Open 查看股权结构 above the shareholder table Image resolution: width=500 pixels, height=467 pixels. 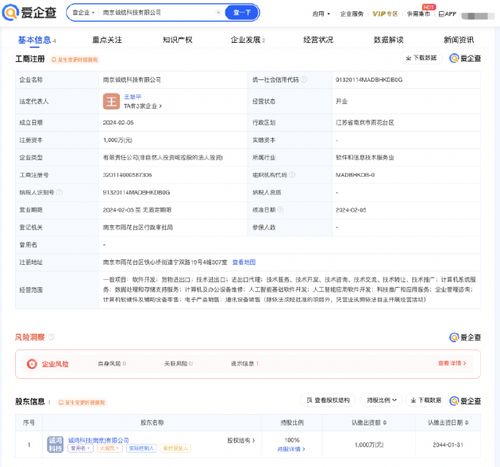click(328, 400)
